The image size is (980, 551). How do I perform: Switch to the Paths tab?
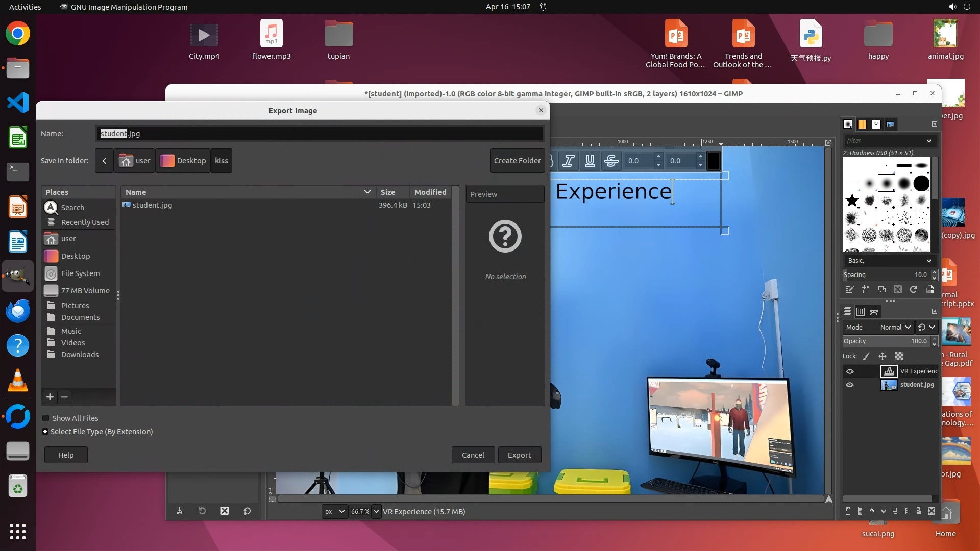[x=874, y=312]
